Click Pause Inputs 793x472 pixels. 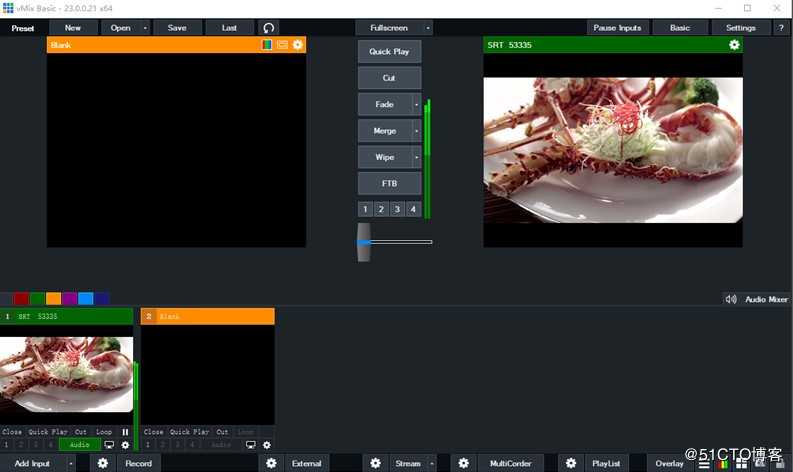pyautogui.click(x=618, y=28)
